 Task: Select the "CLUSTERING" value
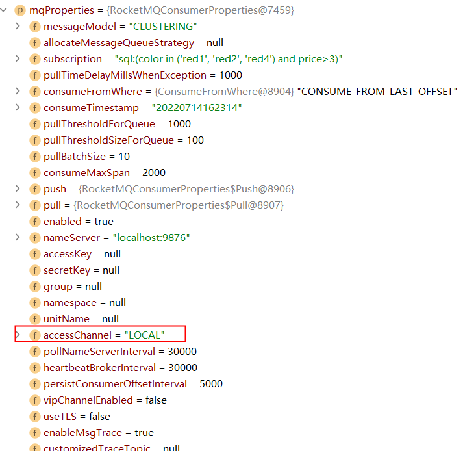163,27
